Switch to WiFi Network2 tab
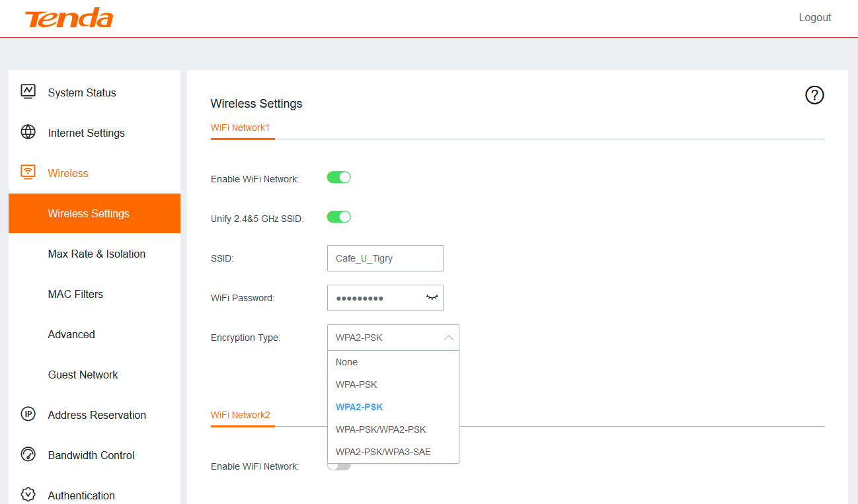 241,415
